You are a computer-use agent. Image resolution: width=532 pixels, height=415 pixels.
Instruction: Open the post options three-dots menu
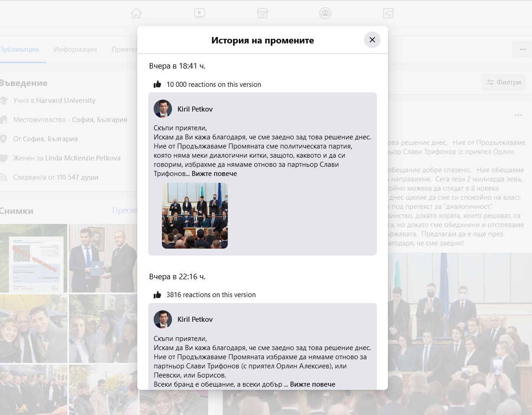pos(518,115)
